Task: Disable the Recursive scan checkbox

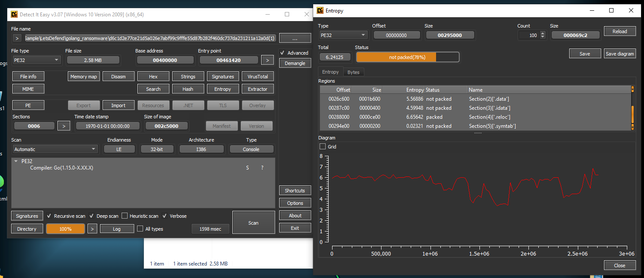Action: 49,216
